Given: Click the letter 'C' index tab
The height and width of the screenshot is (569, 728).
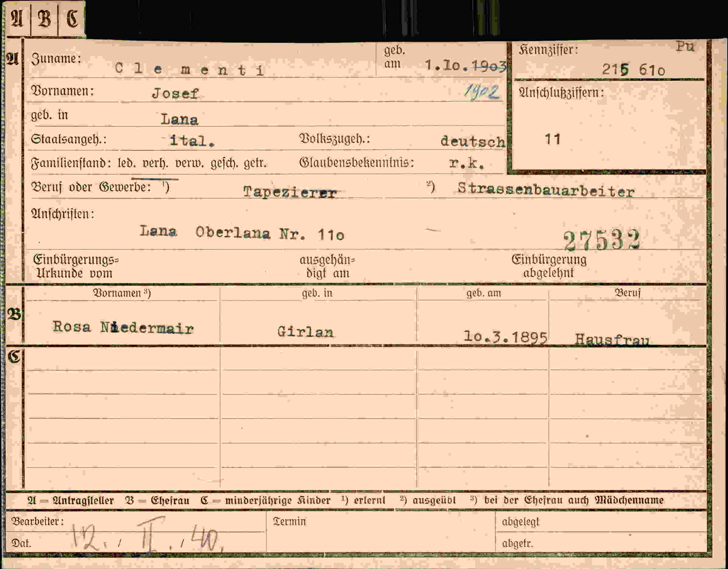Looking at the screenshot, I should 72,18.
